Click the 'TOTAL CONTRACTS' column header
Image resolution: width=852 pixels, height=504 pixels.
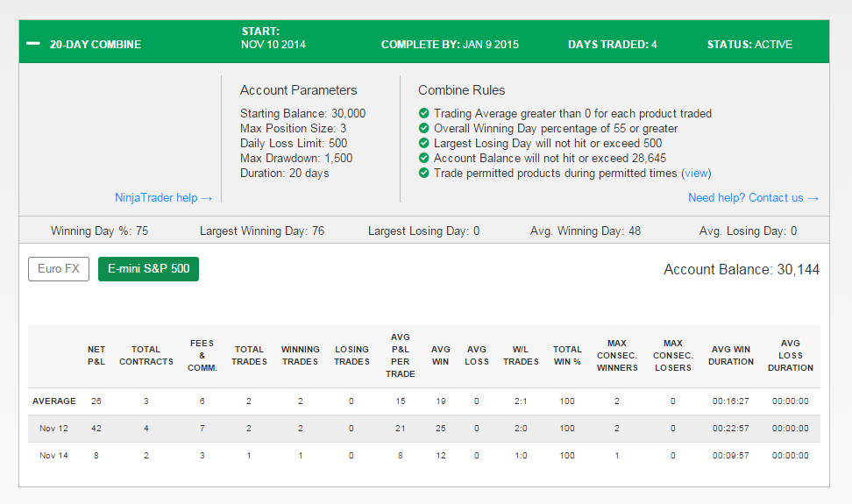pyautogui.click(x=146, y=355)
